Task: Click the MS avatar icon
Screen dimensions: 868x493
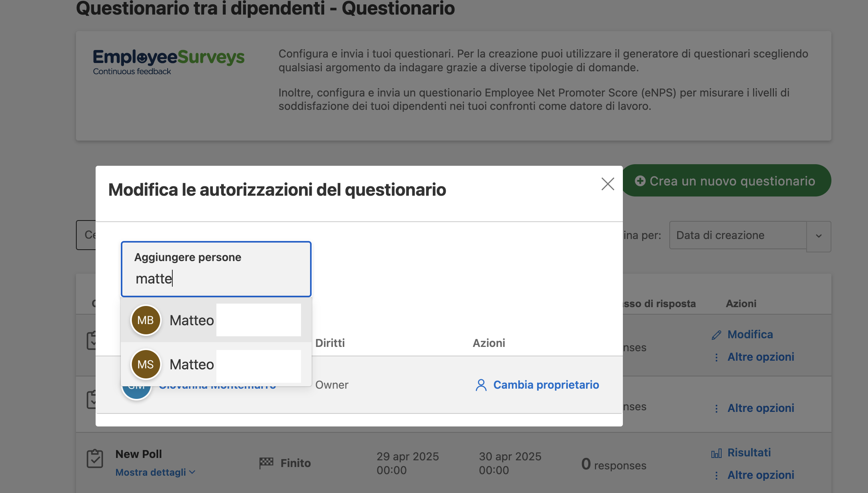Action: pyautogui.click(x=146, y=364)
